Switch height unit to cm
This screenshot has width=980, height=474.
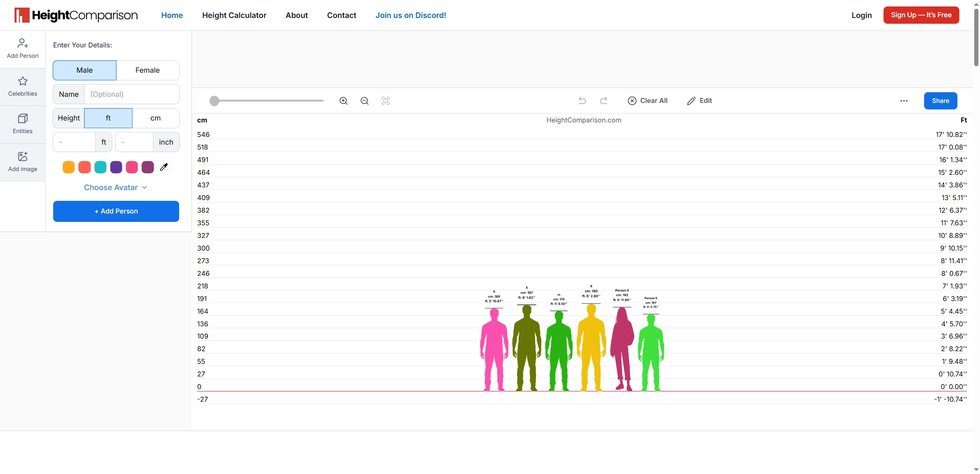[x=155, y=118]
